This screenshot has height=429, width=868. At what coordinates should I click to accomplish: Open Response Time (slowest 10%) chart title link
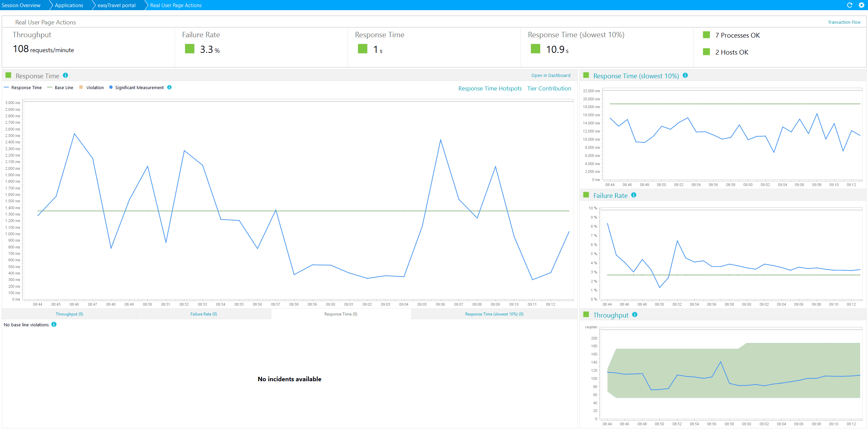[636, 76]
